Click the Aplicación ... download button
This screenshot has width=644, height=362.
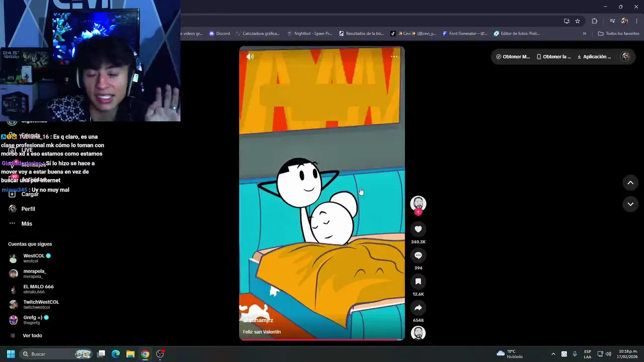(x=594, y=57)
